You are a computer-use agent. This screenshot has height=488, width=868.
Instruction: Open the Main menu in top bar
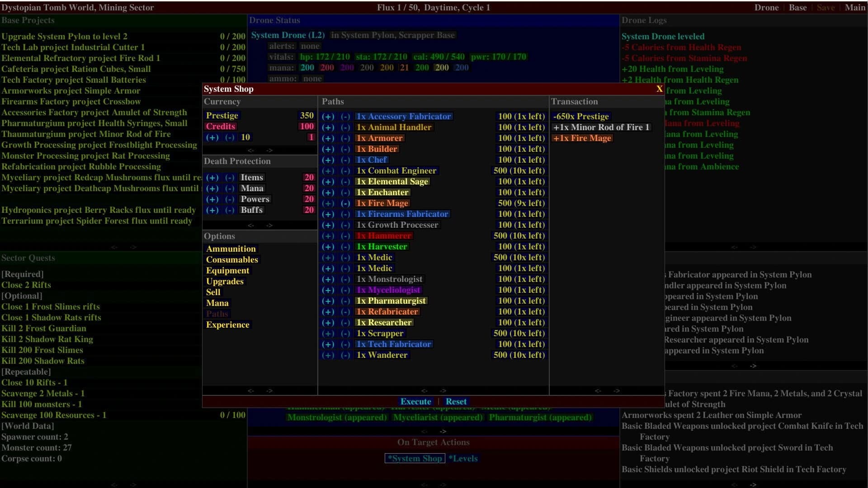(x=855, y=8)
